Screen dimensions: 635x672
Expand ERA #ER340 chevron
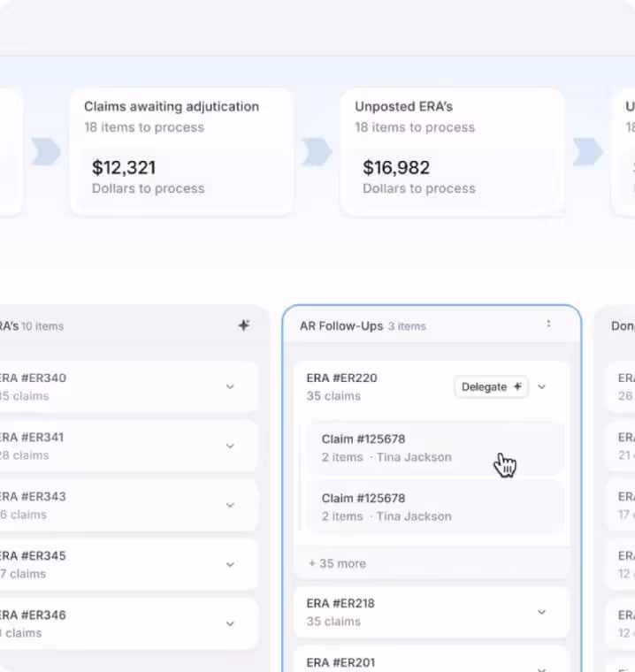(230, 387)
